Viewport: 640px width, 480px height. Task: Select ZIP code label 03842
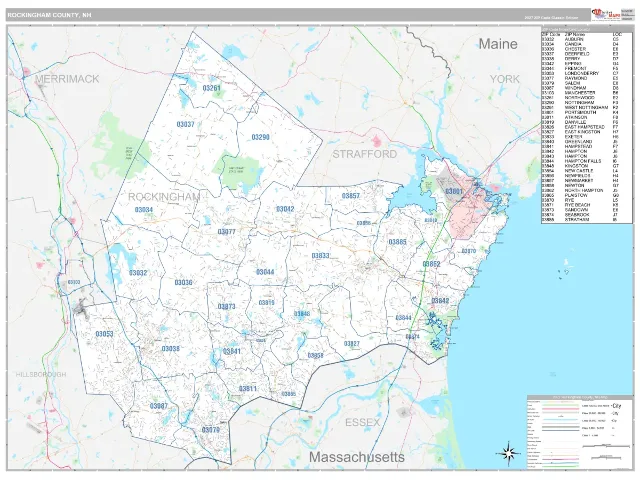point(440,301)
